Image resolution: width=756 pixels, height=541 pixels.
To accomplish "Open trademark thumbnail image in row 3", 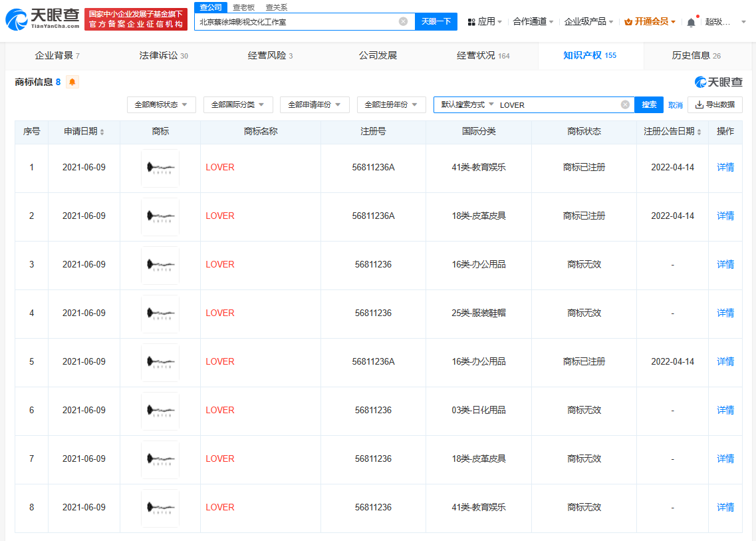I will point(160,265).
